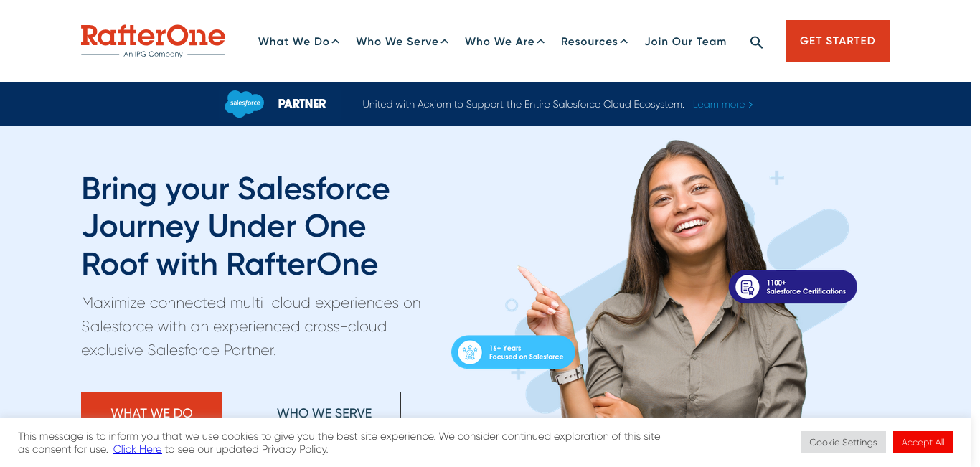This screenshot has height=467, width=980.
Task: Expand the Who We Serve menu chevron
Action: 445,42
